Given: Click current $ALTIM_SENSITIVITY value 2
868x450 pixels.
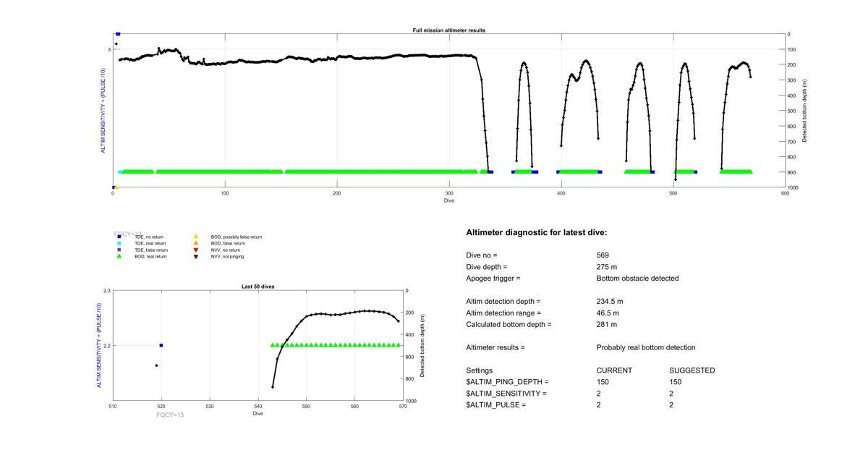Looking at the screenshot, I should click(598, 394).
